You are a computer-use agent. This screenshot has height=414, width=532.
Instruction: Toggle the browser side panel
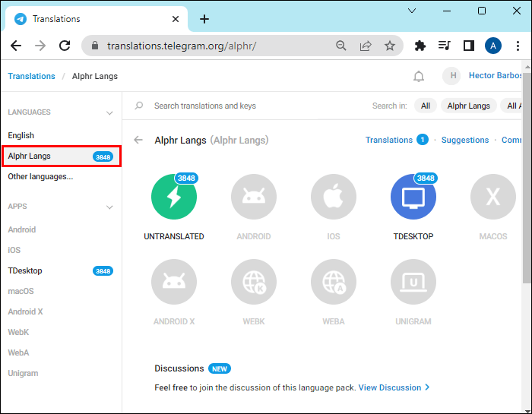point(469,46)
